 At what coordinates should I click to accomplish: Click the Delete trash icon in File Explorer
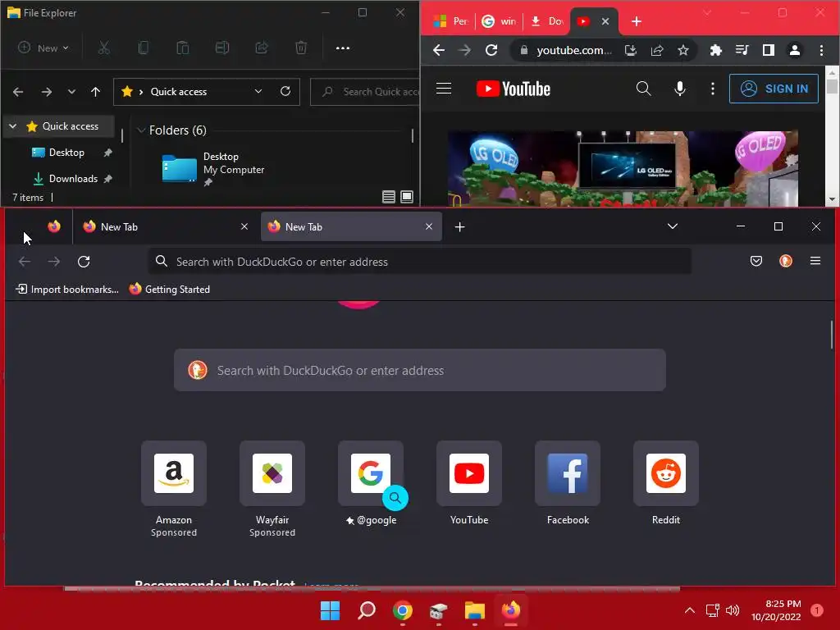pos(301,48)
